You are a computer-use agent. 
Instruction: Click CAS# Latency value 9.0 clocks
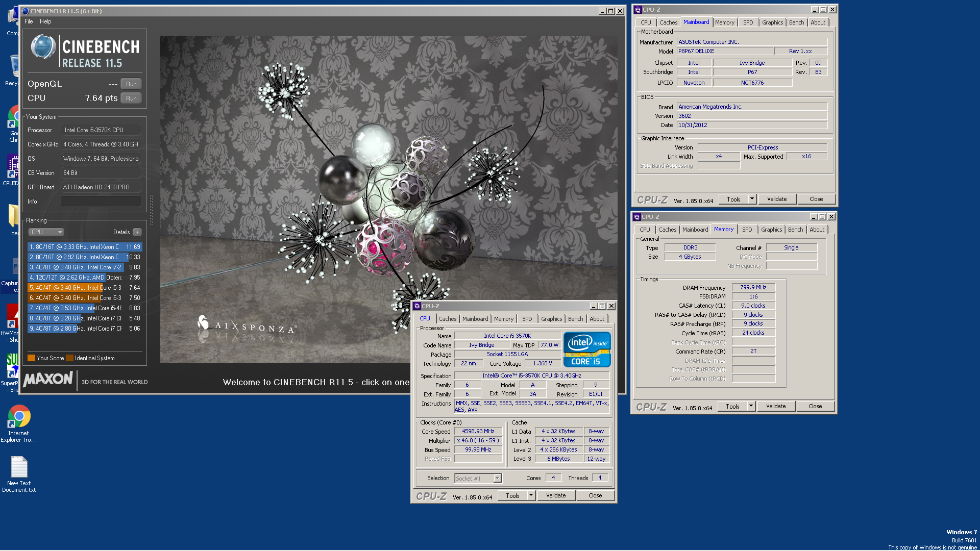coord(753,306)
